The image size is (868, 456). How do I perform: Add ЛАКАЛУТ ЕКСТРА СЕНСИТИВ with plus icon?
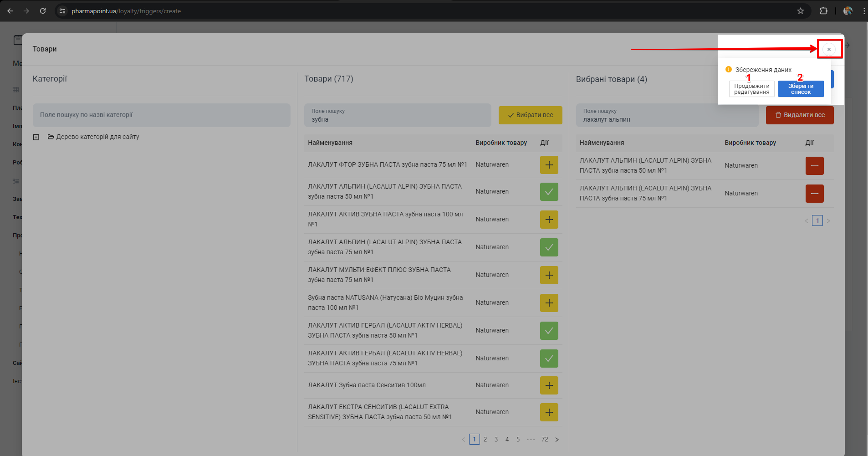(x=549, y=412)
